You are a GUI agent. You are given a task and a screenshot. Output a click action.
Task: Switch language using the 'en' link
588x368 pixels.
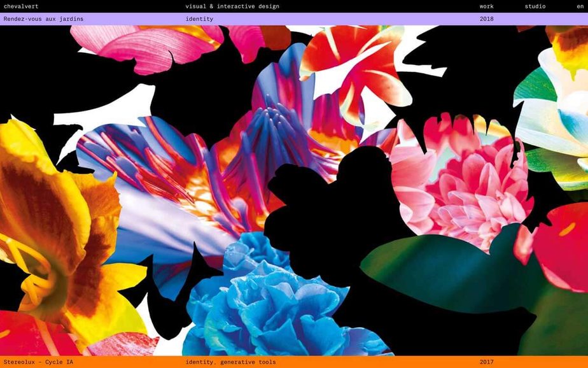(580, 6)
